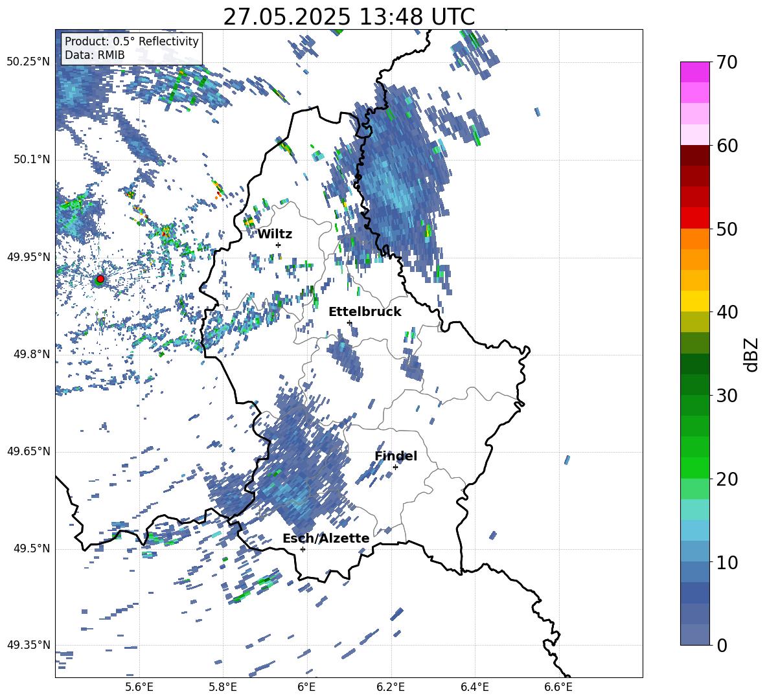Image resolution: width=767 pixels, height=700 pixels.
Task: Click the 49.65°N latitude label
Action: 29,451
